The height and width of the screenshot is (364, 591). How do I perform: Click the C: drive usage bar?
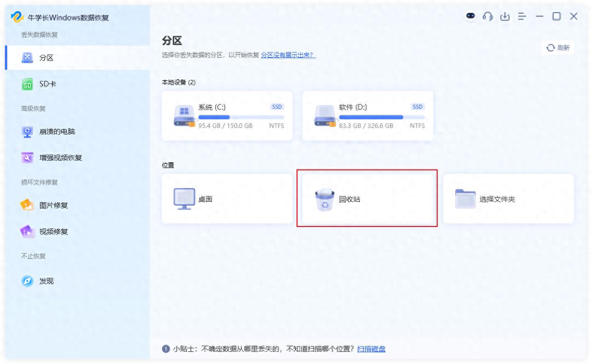[x=241, y=117]
